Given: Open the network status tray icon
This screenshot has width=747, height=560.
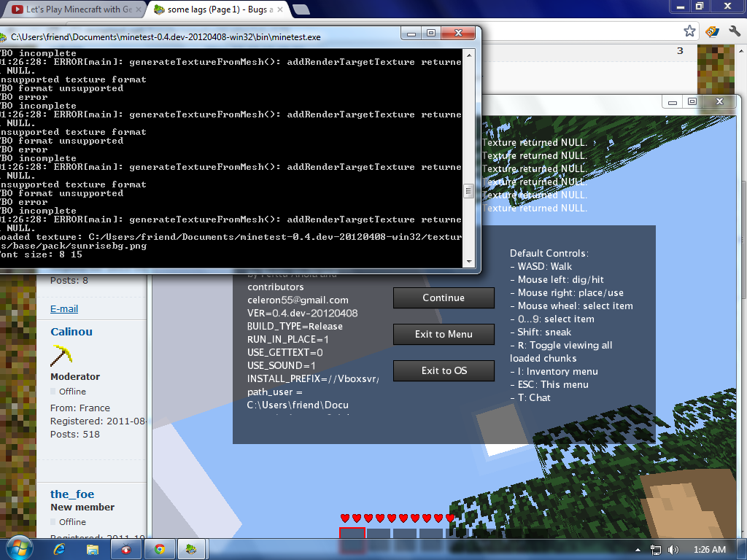Looking at the screenshot, I should pos(656,550).
